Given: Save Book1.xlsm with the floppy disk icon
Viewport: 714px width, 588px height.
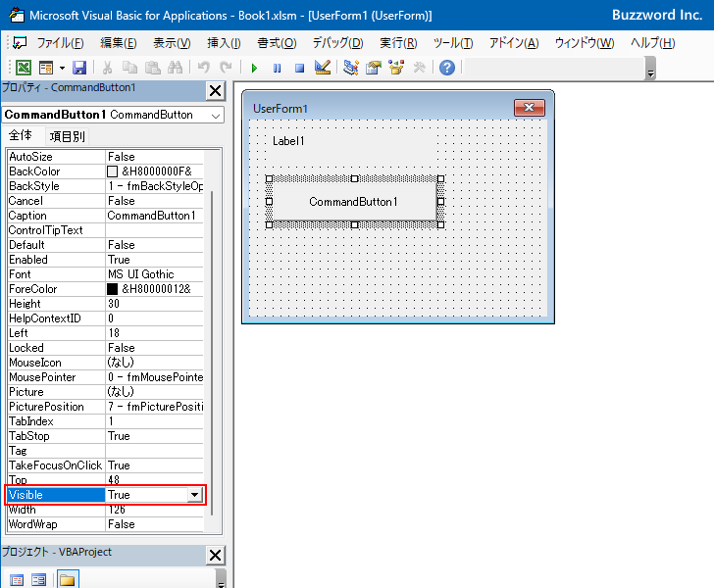Looking at the screenshot, I should click(x=79, y=68).
